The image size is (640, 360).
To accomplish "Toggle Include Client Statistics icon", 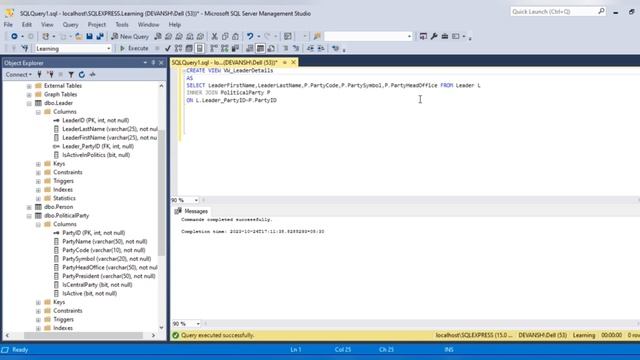I will click(235, 48).
